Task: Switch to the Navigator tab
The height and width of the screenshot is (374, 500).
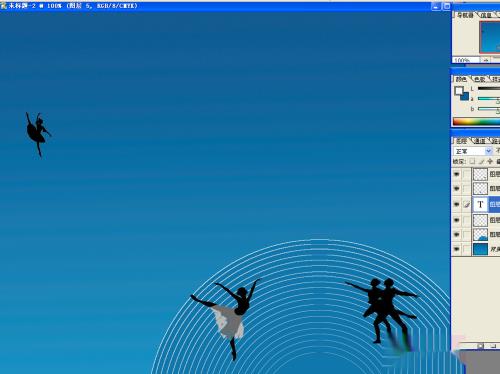Action: click(x=465, y=15)
